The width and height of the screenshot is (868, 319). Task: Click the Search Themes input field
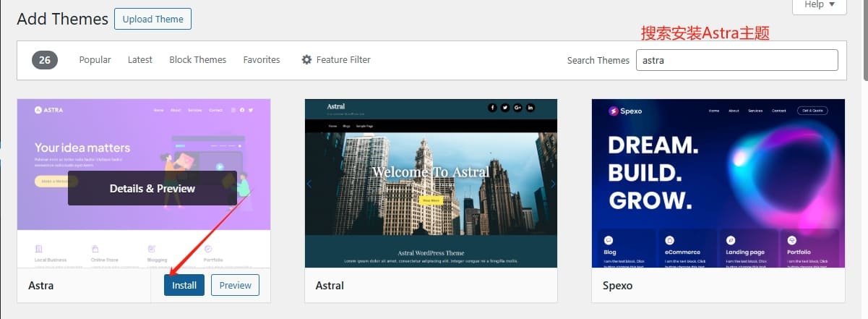tap(737, 60)
